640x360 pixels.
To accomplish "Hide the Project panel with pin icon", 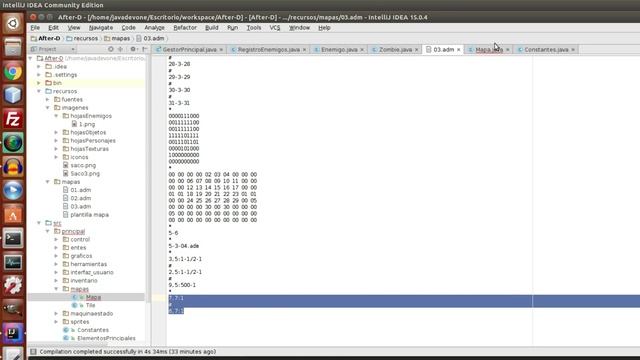I will click(144, 49).
